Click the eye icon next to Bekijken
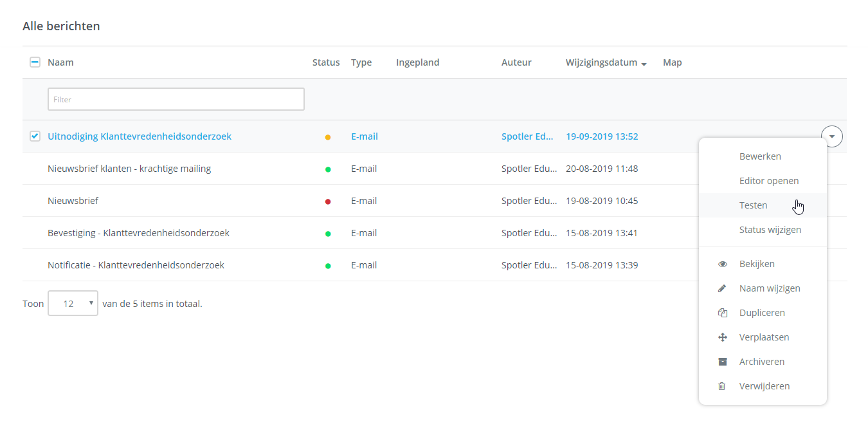Screen dimensions: 868x428 (722, 264)
